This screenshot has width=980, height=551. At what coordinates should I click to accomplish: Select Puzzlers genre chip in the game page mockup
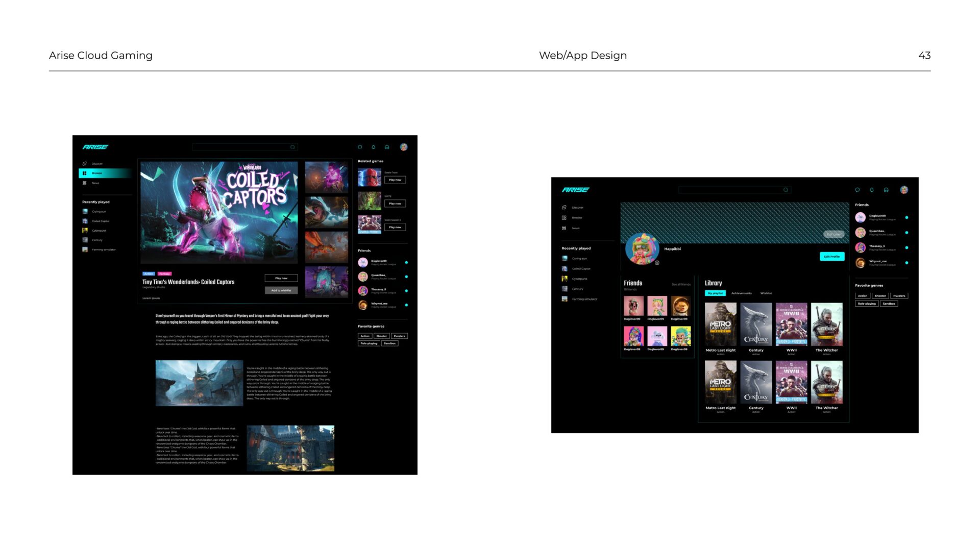[400, 336]
